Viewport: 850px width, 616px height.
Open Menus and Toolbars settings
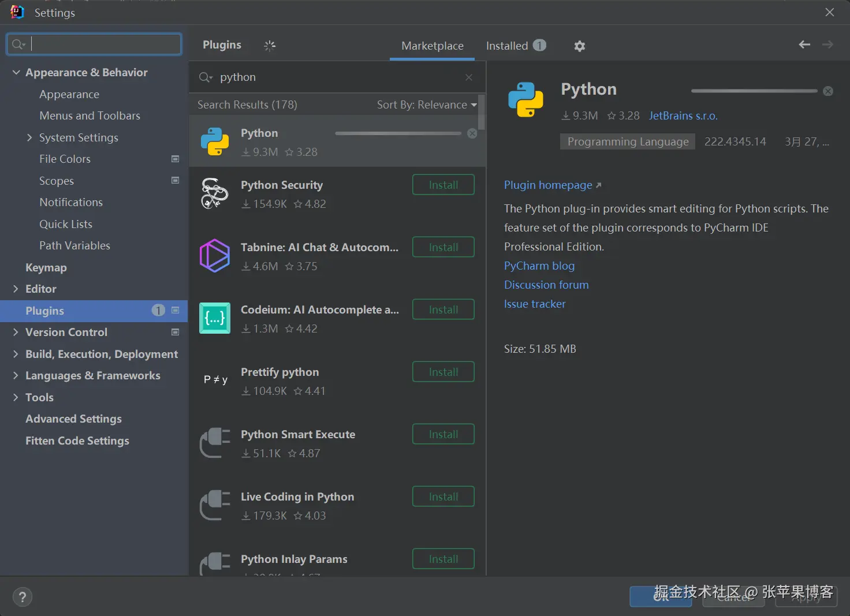[x=90, y=115]
